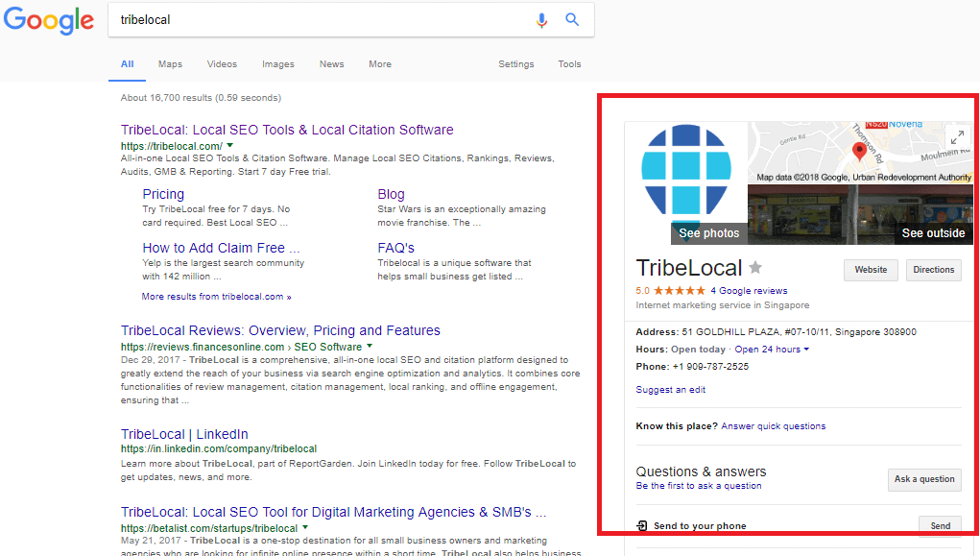
Task: Switch to the Videos tab
Action: pos(222,63)
